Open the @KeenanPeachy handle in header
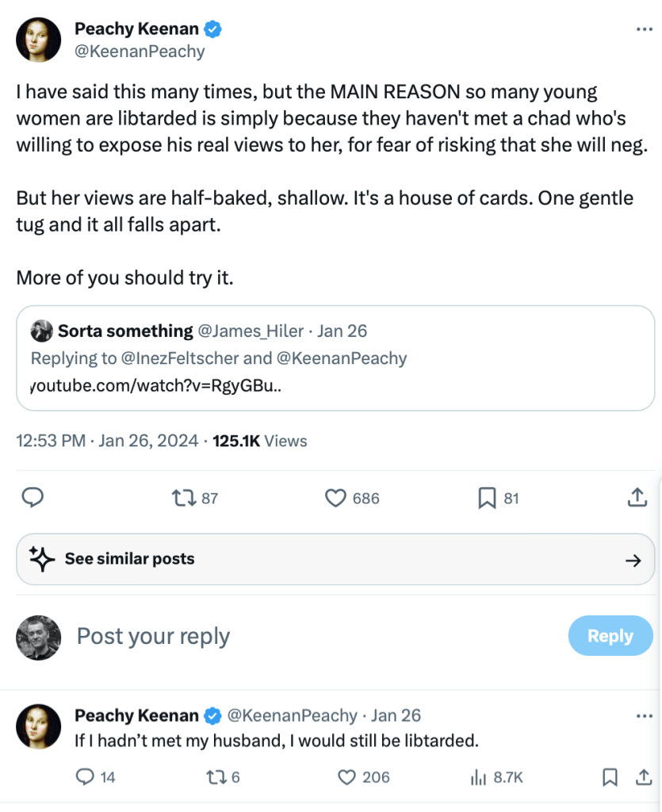 140,52
